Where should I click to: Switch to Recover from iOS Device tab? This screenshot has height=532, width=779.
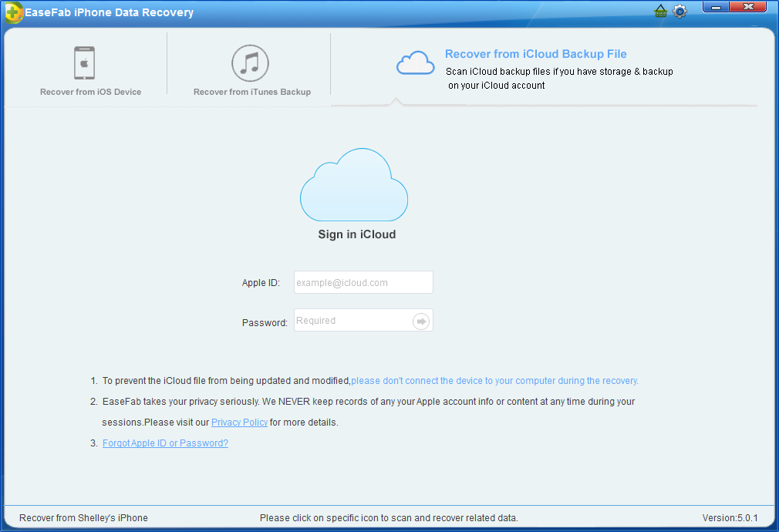90,92
